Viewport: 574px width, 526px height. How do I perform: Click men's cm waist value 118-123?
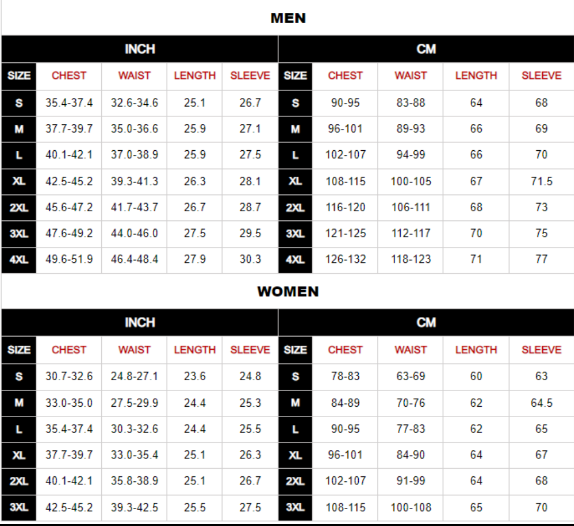pos(411,260)
